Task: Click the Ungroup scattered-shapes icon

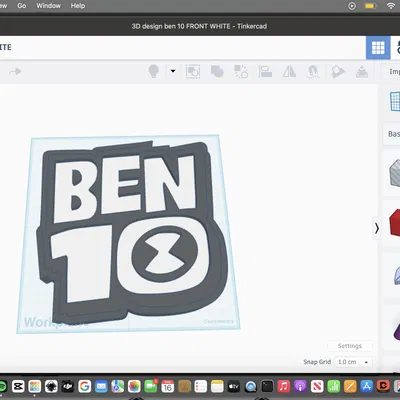Action: (241, 72)
